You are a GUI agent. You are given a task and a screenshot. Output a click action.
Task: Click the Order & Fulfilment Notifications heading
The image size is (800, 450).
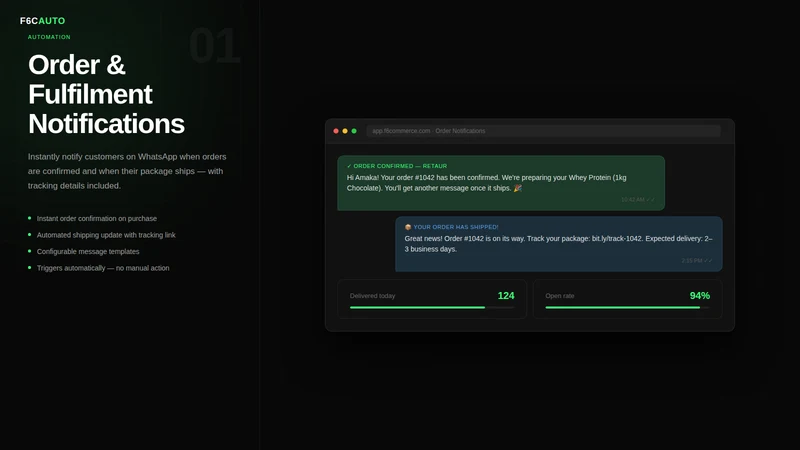coord(106,94)
